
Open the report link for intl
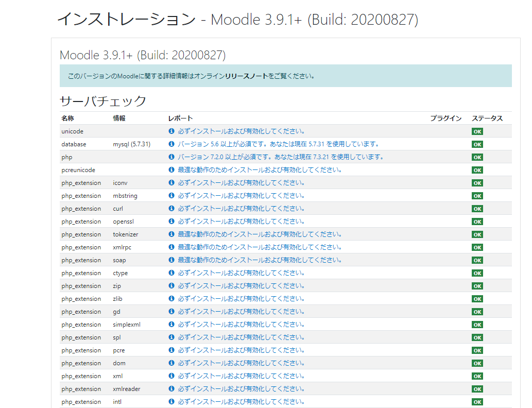pos(241,401)
